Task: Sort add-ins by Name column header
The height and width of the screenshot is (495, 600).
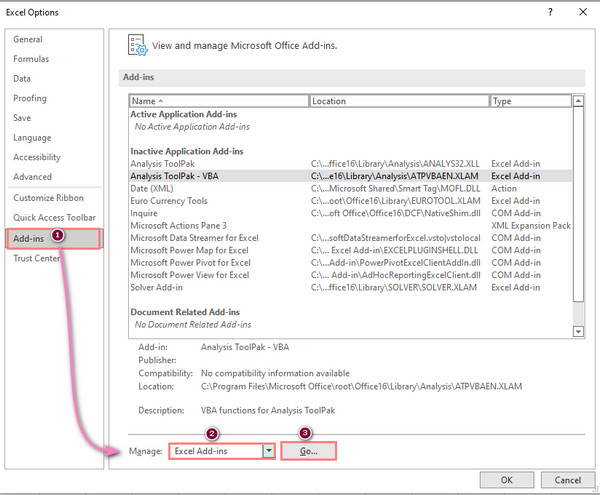Action: click(218, 101)
